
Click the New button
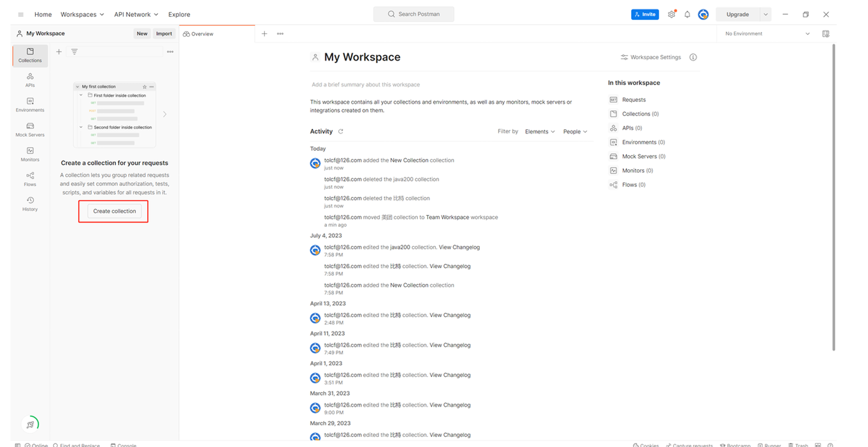[x=142, y=33]
